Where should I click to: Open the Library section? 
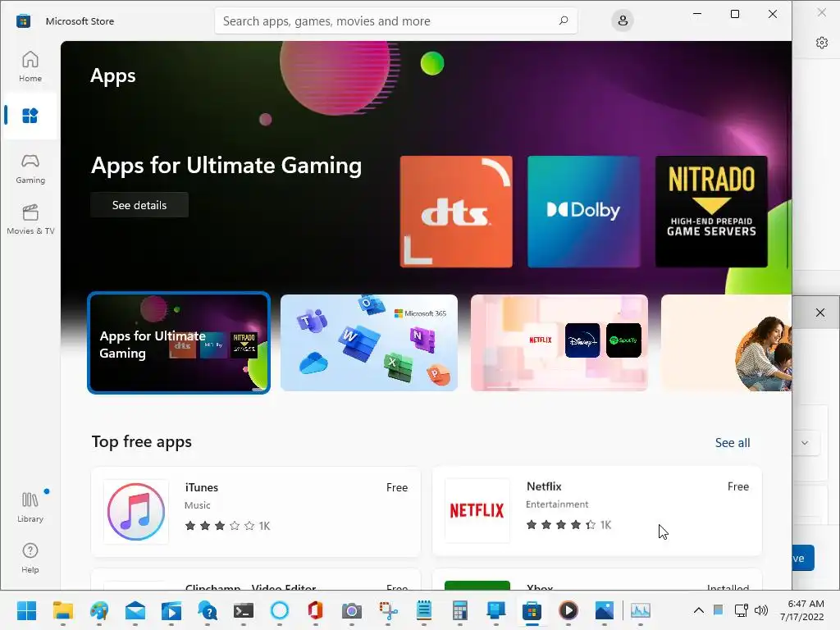tap(30, 507)
